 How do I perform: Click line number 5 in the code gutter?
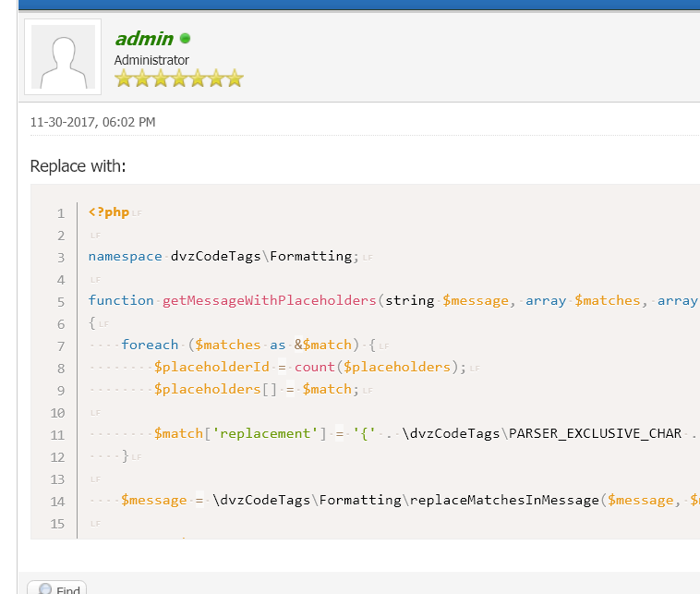pos(61,302)
